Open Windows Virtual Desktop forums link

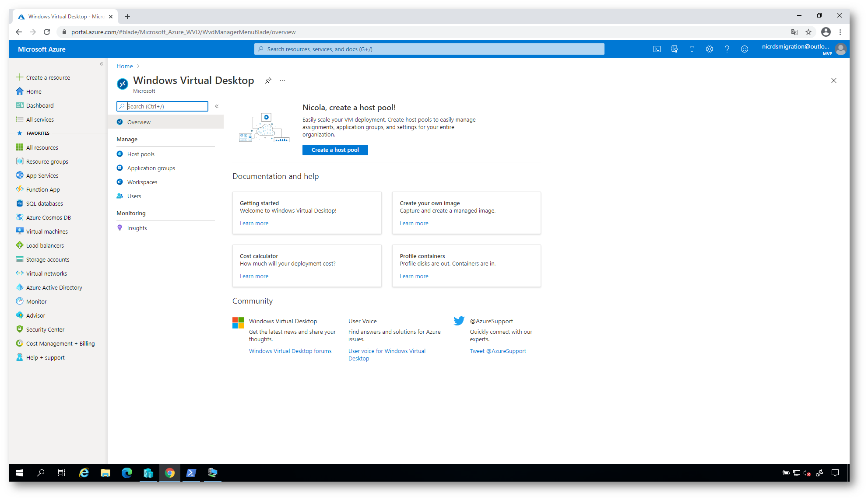coord(290,351)
